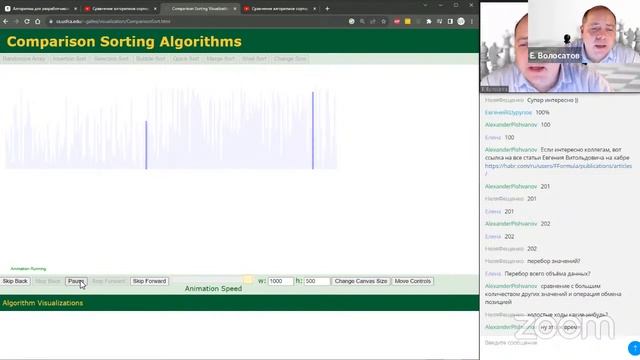Click chat message 'Супер интересно'
Viewport: 640px width, 360px height.
(552, 100)
